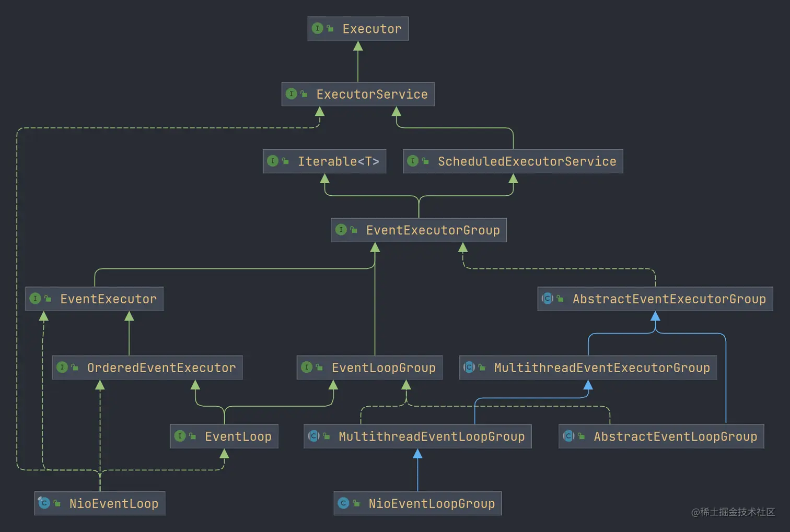Click the interface icon on EventExecutorGroup
Screen dimensions: 790x532
(x=342, y=230)
